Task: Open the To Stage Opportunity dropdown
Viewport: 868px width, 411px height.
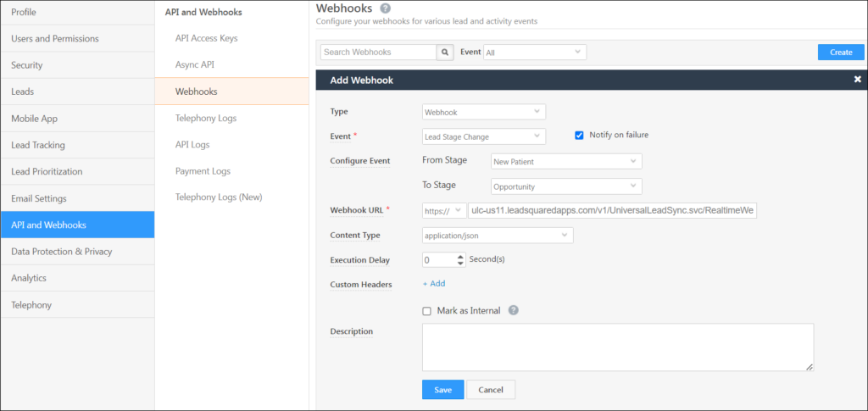Action: point(565,186)
